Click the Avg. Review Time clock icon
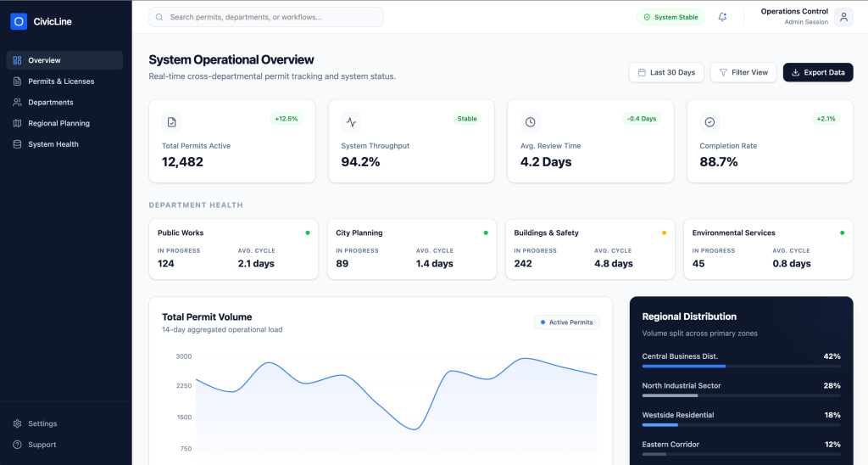The image size is (868, 465). pyautogui.click(x=531, y=122)
